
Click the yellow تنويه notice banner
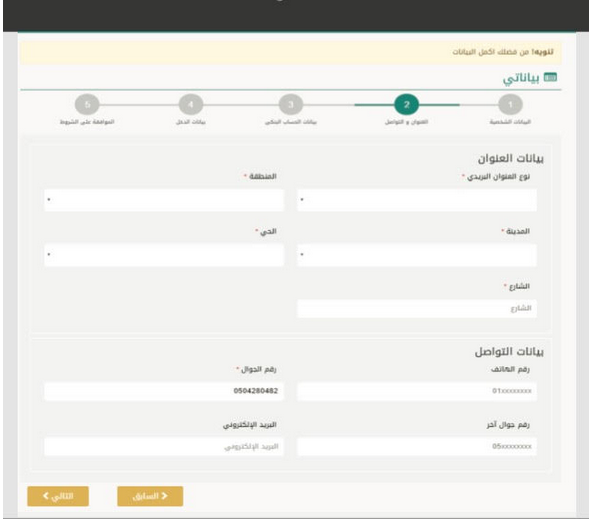tap(291, 52)
